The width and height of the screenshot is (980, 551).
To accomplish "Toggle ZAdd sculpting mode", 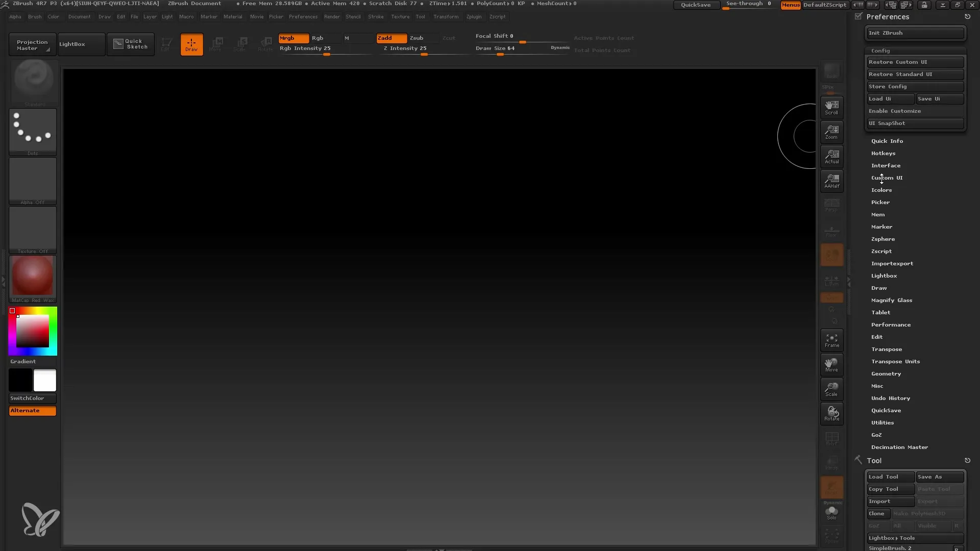I will click(390, 37).
